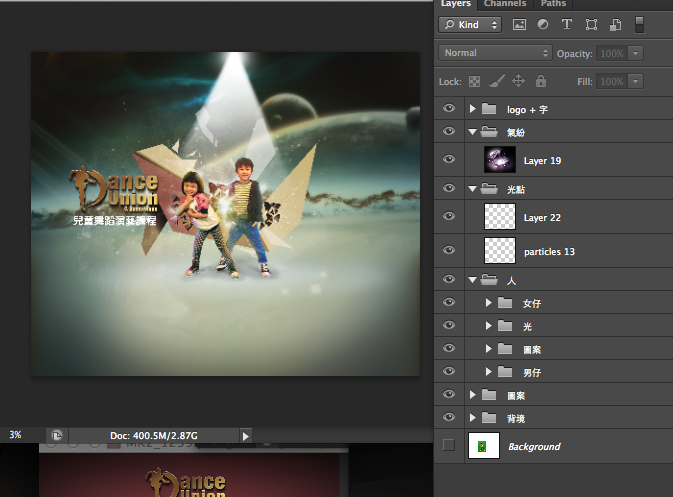
Task: Click the 3% zoom level field
Action: click(x=15, y=435)
